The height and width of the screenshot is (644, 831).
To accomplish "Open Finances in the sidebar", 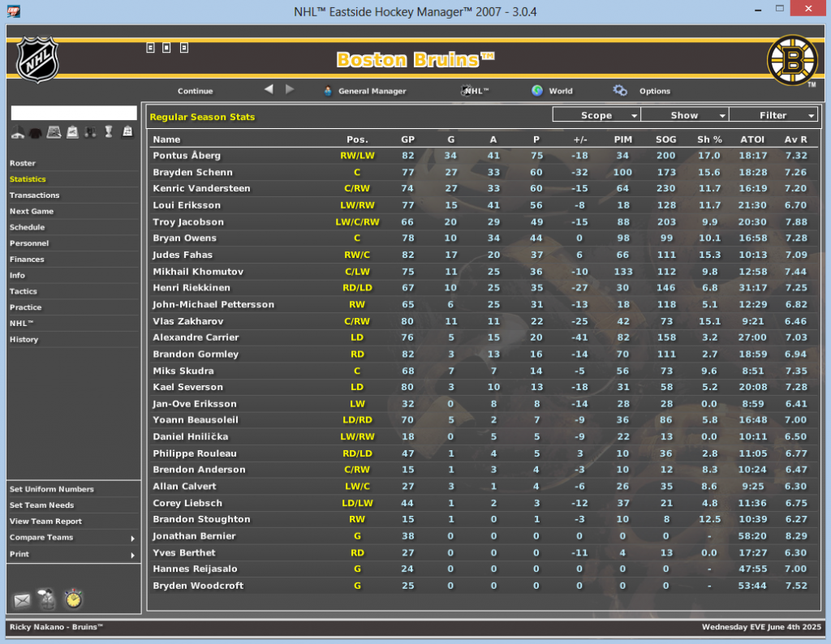I will pyautogui.click(x=27, y=259).
